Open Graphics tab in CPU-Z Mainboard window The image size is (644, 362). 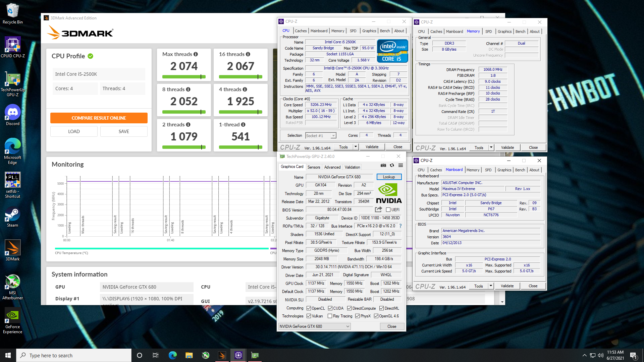coord(504,170)
